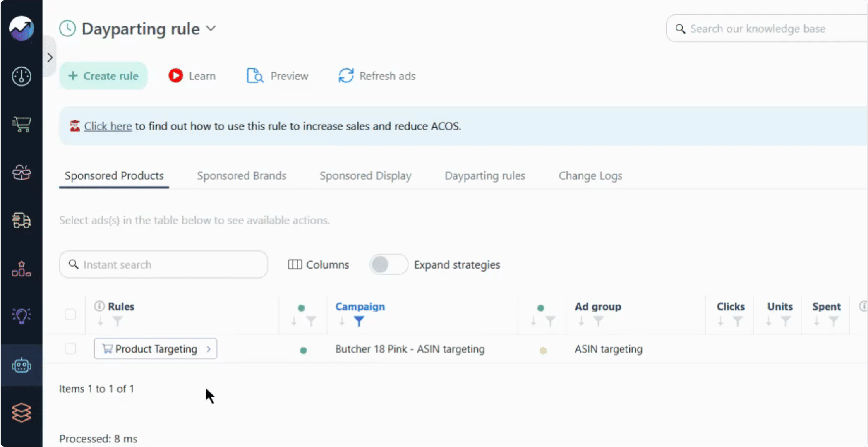Click the Learn video play icon

[175, 76]
